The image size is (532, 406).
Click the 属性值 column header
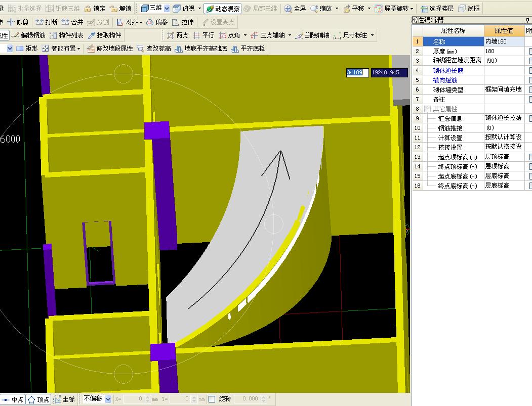click(x=504, y=31)
